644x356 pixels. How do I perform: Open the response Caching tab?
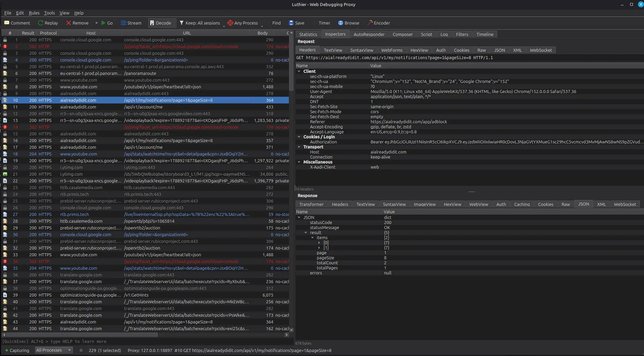(522, 204)
